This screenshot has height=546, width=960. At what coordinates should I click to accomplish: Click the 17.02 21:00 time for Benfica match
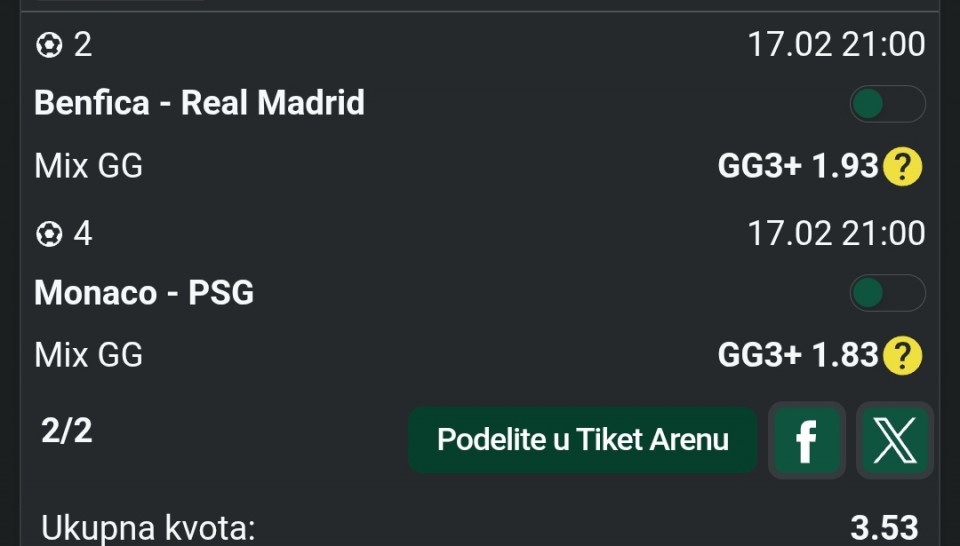point(836,45)
